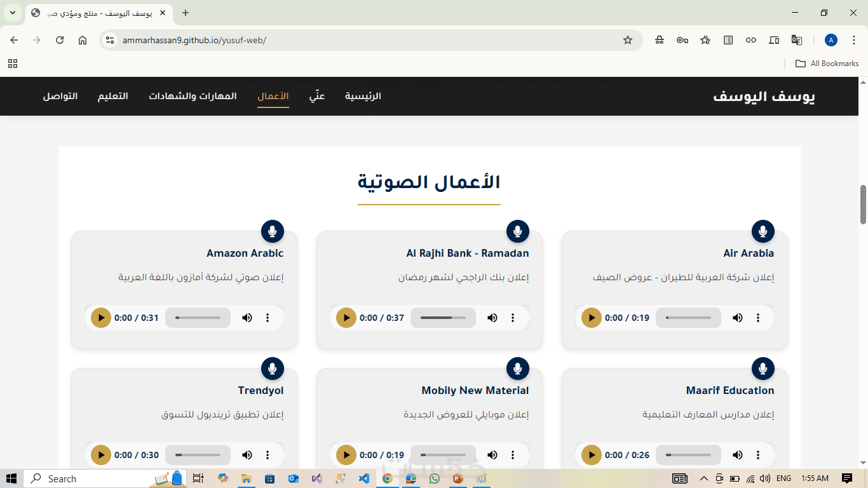
Task: Open the All Bookmarks folder
Action: click(x=827, y=64)
